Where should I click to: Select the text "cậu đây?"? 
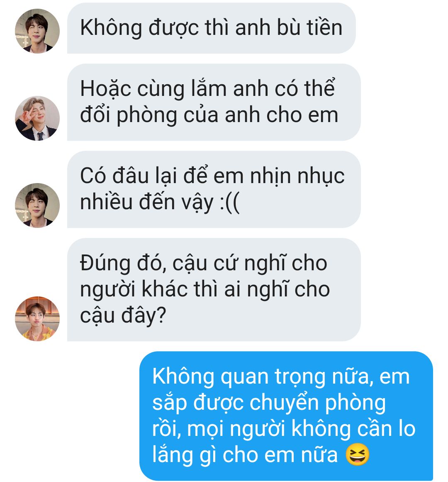tap(123, 316)
